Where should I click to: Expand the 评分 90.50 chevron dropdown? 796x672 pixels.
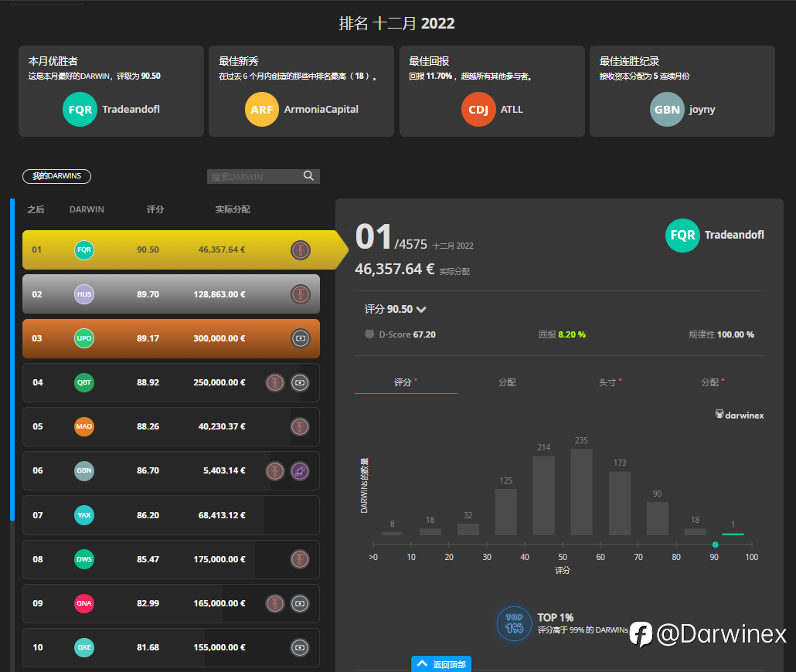(421, 309)
